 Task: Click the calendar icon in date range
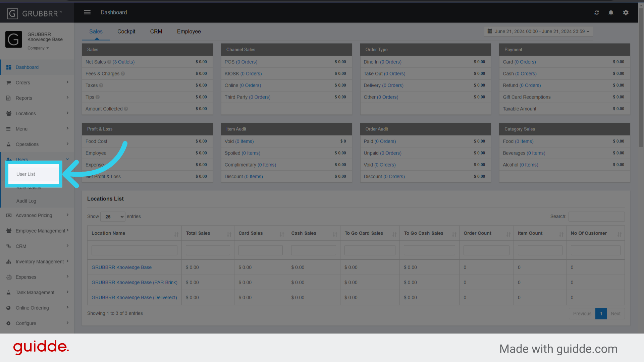(x=490, y=31)
